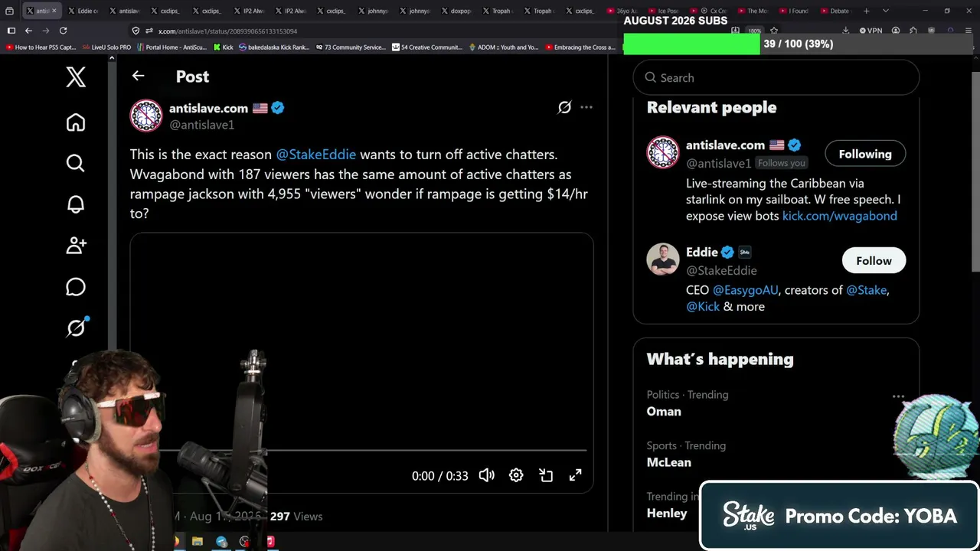Image resolution: width=980 pixels, height=551 pixels.
Task: Open the browser main menu
Action: [x=970, y=31]
